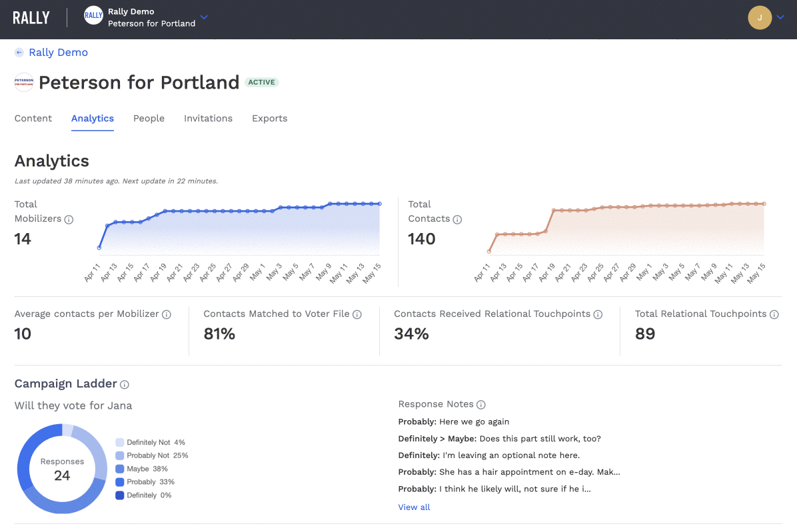Screen dimensions: 797x532
Task: Click the Peterson for Portland campaign logo
Action: point(24,83)
